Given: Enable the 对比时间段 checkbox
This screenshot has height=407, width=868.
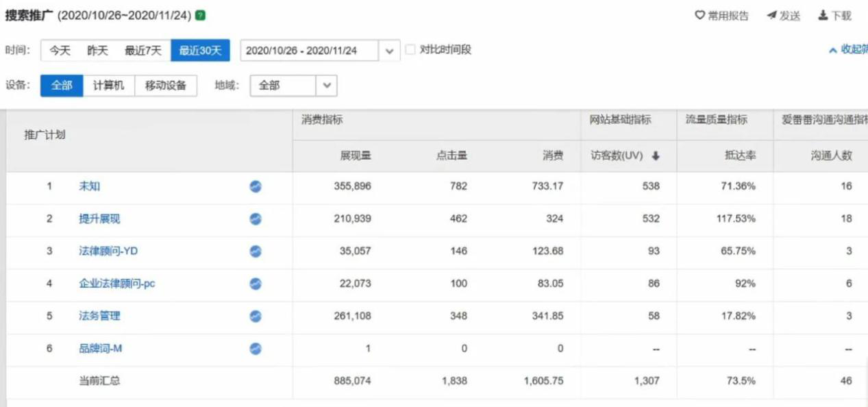Looking at the screenshot, I should point(410,49).
